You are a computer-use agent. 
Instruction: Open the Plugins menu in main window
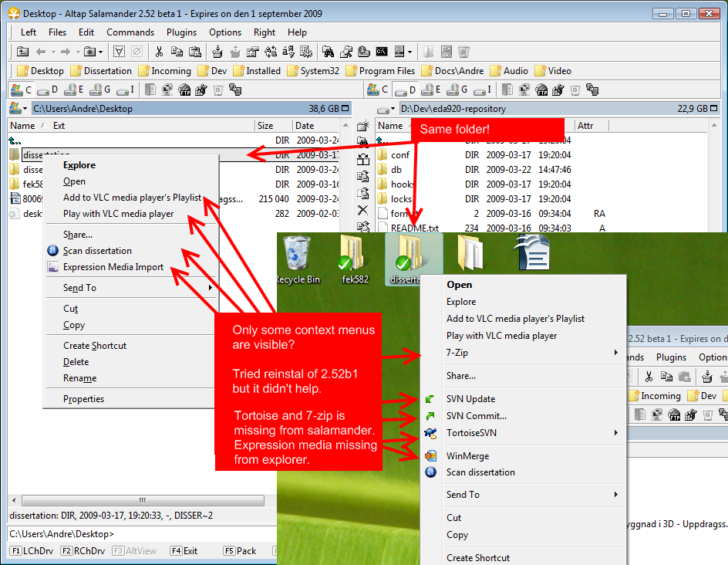181,32
